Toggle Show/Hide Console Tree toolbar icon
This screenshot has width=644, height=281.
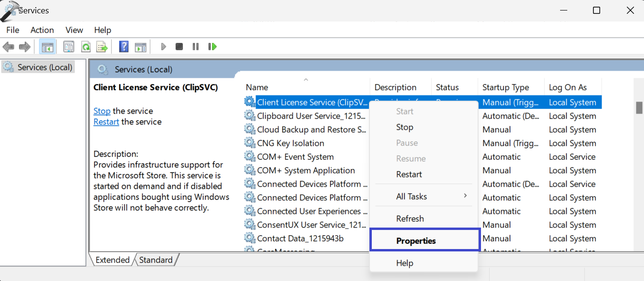pyautogui.click(x=47, y=47)
